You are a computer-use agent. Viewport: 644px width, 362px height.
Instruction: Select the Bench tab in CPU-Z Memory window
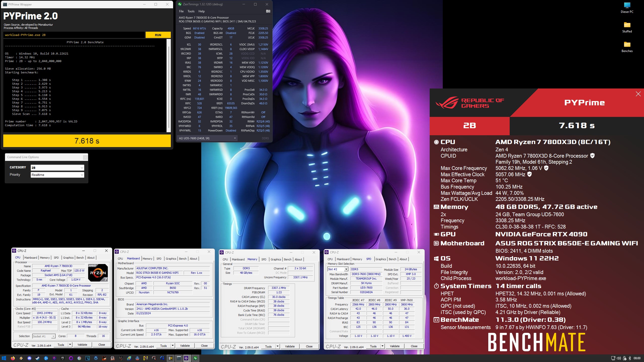288,259
